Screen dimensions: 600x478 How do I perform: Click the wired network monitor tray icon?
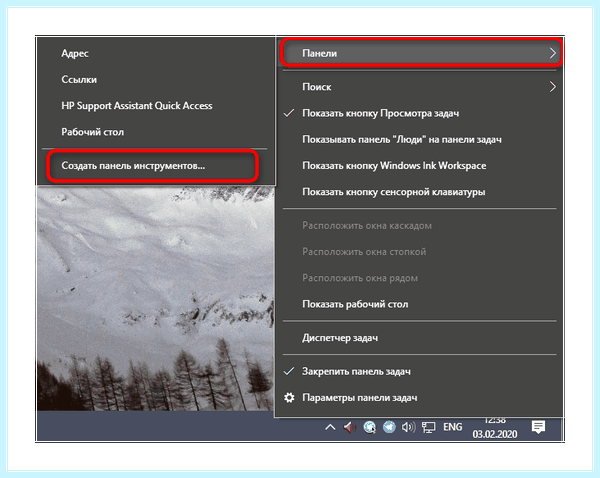coord(429,427)
